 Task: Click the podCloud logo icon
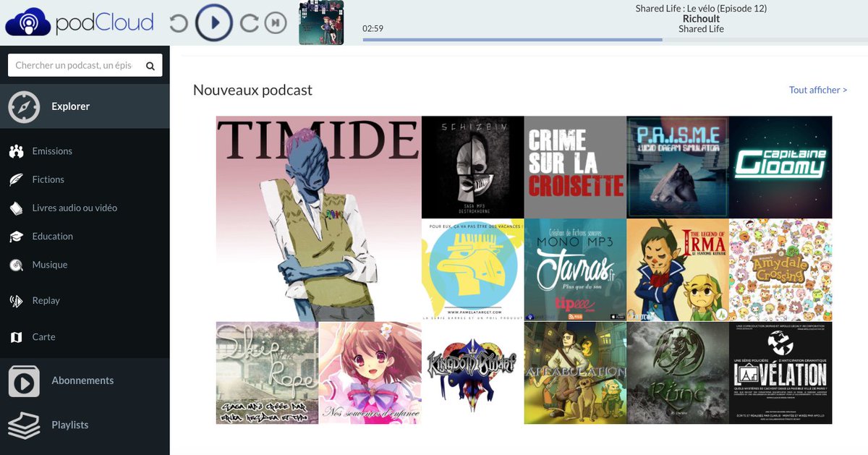[x=27, y=22]
